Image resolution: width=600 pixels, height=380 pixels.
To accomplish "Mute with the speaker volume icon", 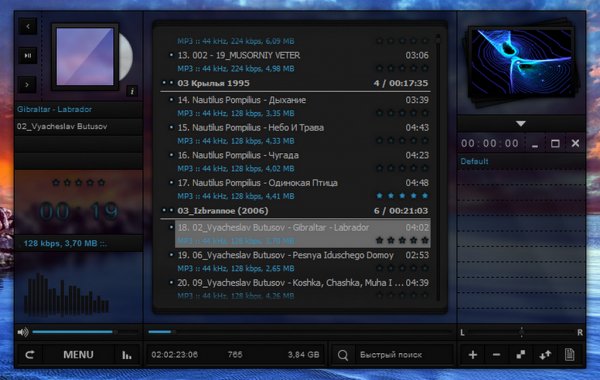I will [x=23, y=332].
